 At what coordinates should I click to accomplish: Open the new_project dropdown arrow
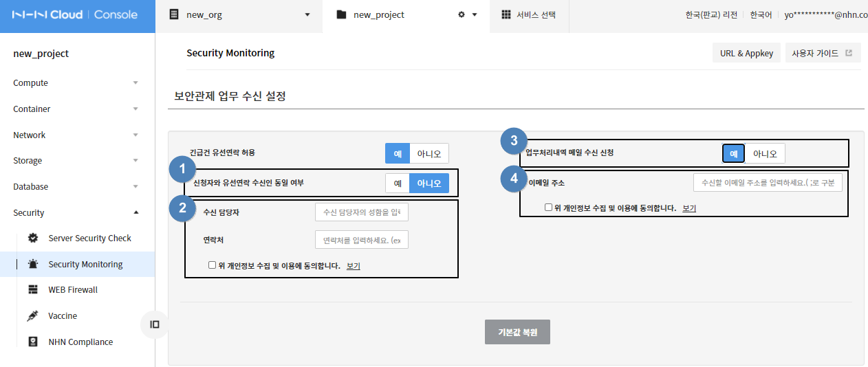point(475,14)
